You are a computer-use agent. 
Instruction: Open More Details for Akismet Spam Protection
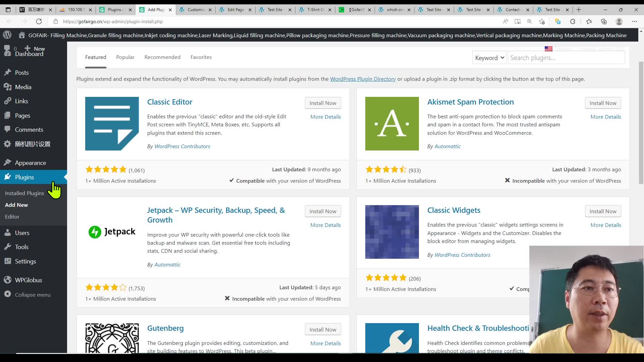pos(605,117)
